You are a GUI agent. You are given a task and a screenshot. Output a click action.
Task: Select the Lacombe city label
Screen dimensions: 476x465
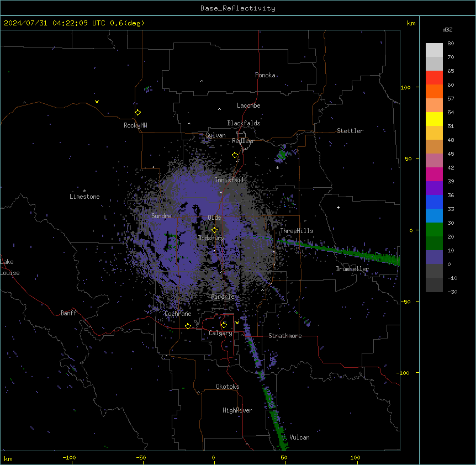tap(248, 105)
